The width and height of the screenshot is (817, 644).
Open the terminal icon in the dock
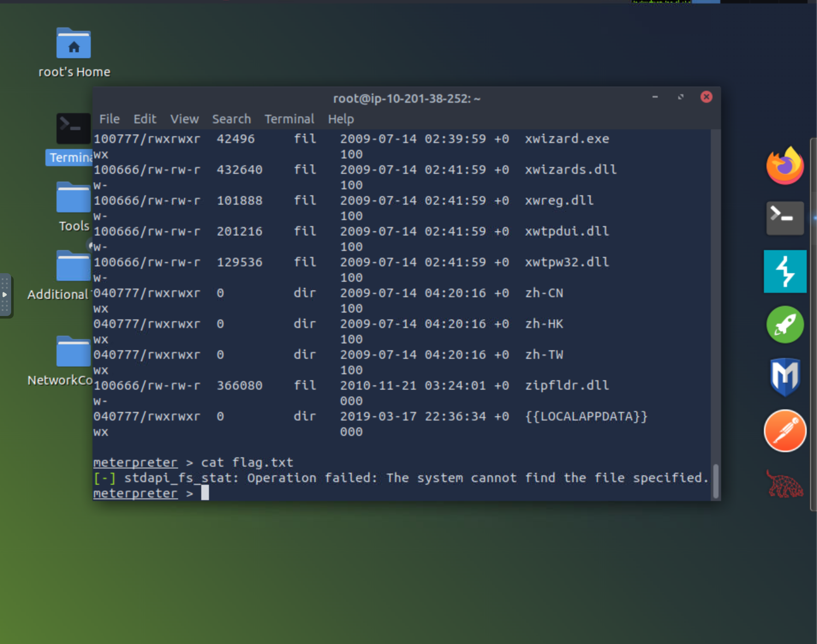click(785, 218)
